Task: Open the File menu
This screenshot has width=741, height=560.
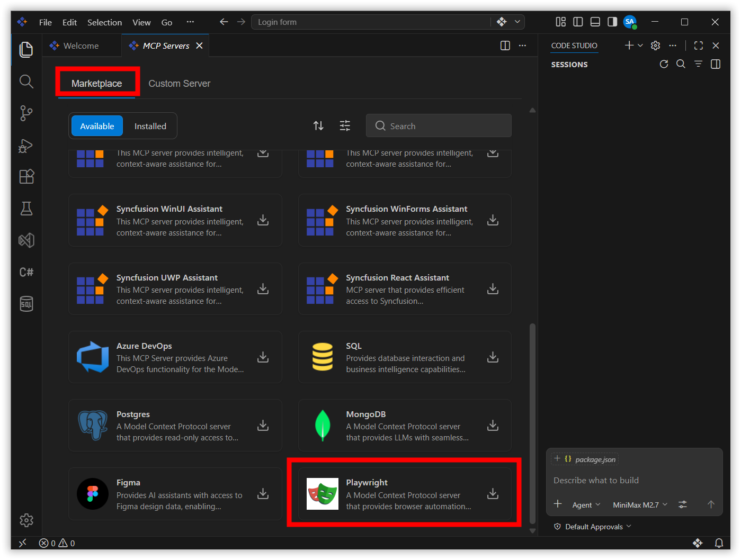Action: click(x=45, y=22)
